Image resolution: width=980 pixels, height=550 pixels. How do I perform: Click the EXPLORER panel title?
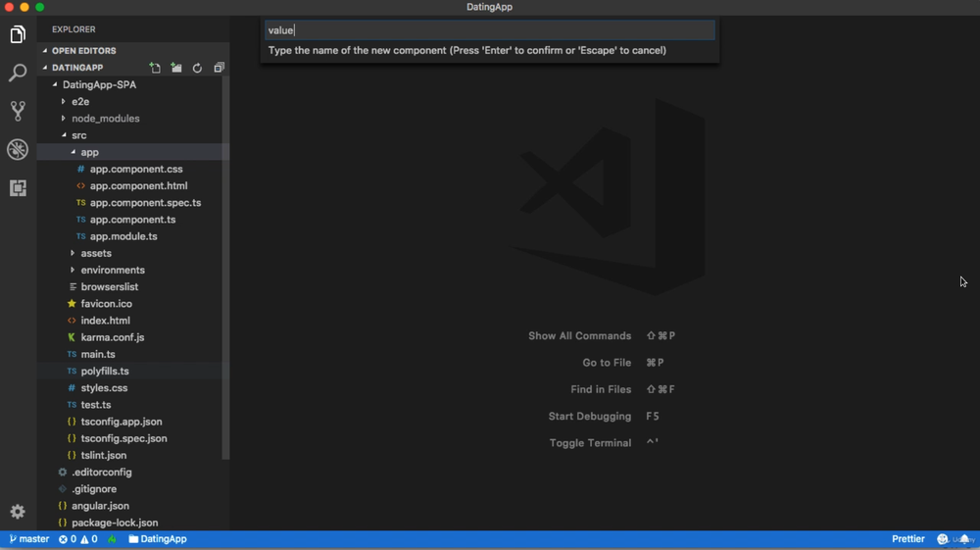pos(73,29)
